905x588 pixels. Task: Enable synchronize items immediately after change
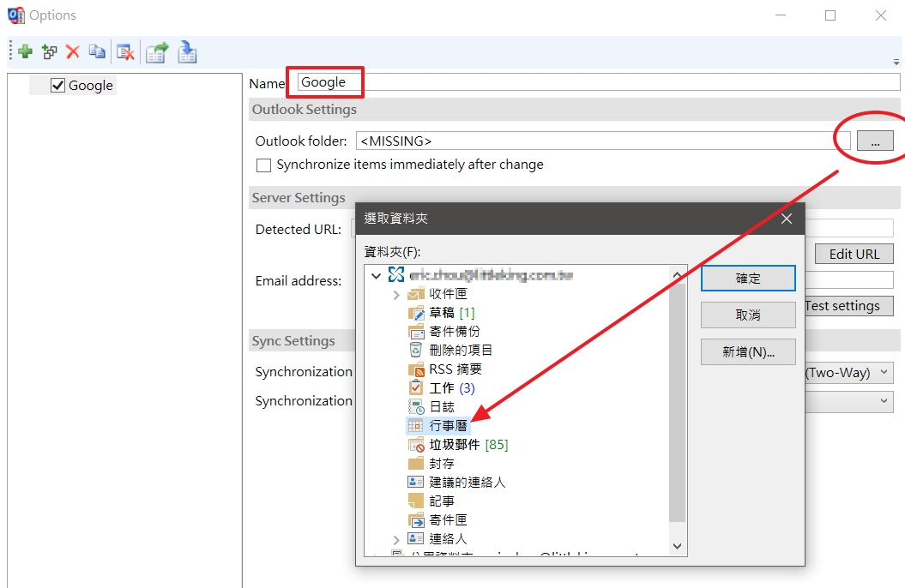pos(263,165)
